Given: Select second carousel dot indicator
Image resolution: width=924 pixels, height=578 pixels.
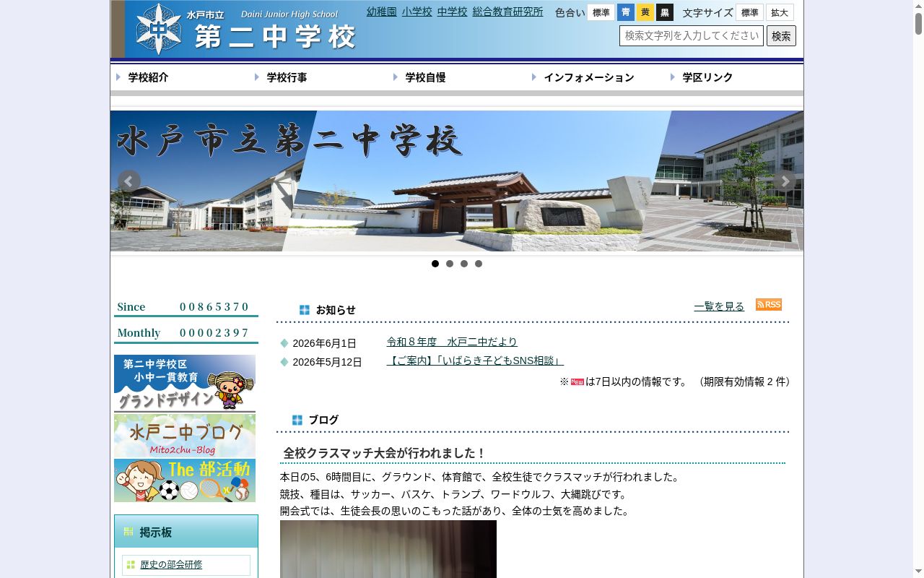Looking at the screenshot, I should coord(450,264).
